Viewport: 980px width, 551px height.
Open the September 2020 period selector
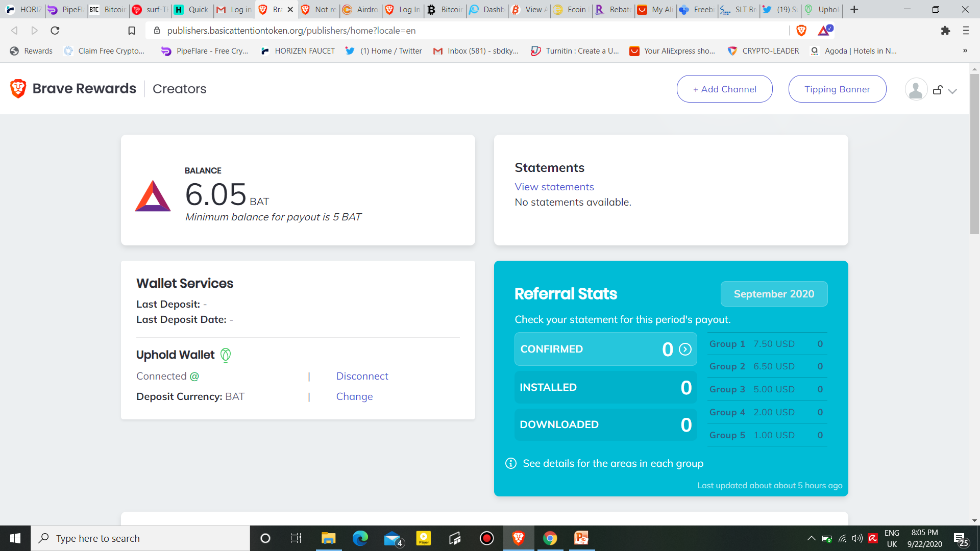(774, 294)
